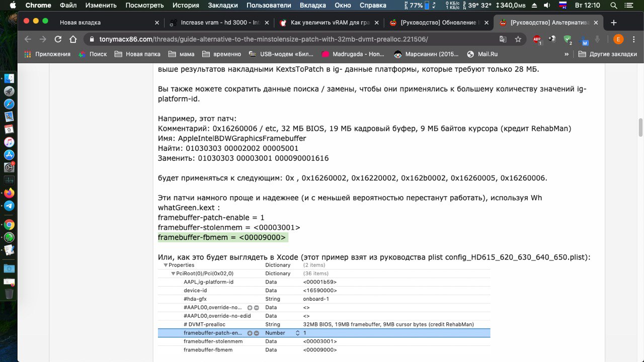This screenshot has width=644, height=362.
Task: Reload the current tonymacx86 page
Action: pyautogui.click(x=58, y=39)
